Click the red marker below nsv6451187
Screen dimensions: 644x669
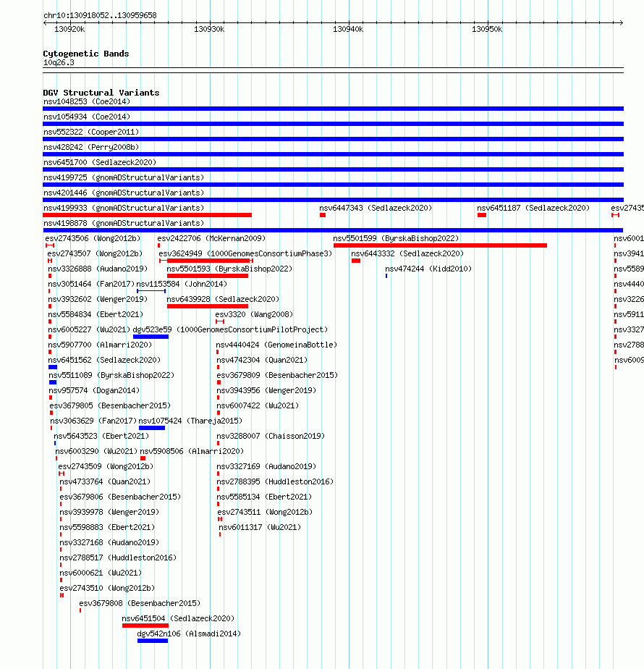(482, 215)
